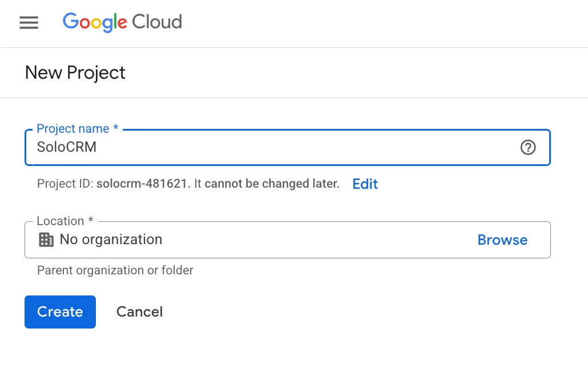588x381 pixels.
Task: Click inside the Project name input showing SoloCRM
Action: point(228,147)
